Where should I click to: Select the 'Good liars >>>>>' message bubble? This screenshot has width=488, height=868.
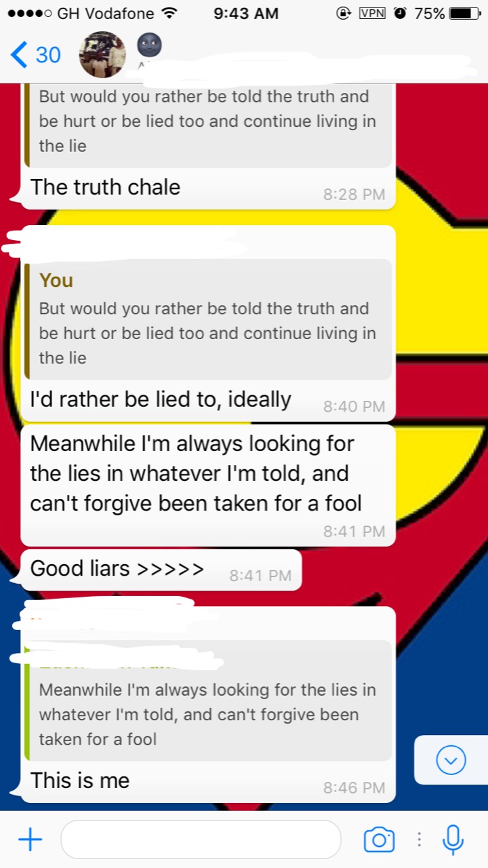[x=161, y=570]
